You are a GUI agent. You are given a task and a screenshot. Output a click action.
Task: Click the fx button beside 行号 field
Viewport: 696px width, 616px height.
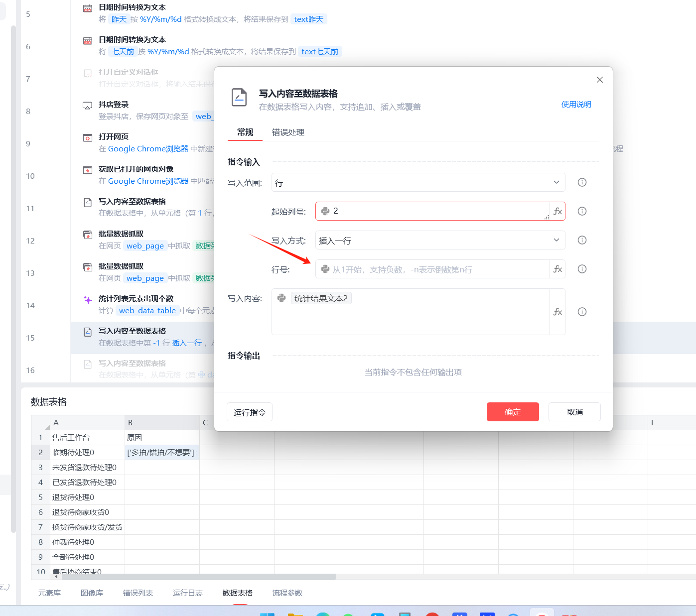click(557, 269)
